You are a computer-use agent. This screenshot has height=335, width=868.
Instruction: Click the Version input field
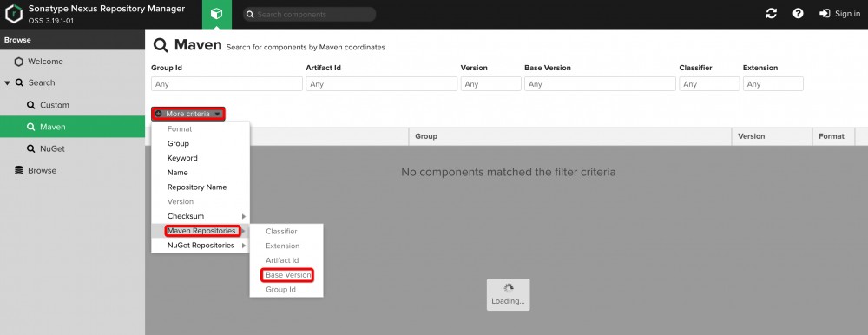click(x=491, y=84)
